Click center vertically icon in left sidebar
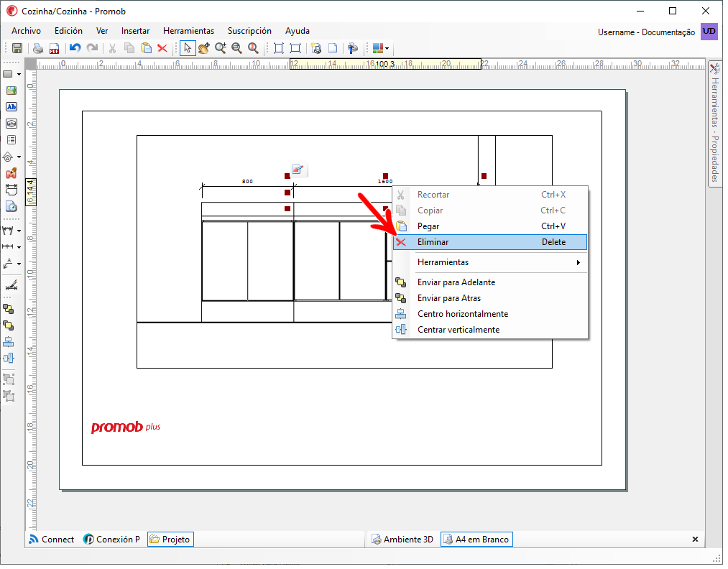Image resolution: width=728 pixels, height=569 pixels. 9,358
